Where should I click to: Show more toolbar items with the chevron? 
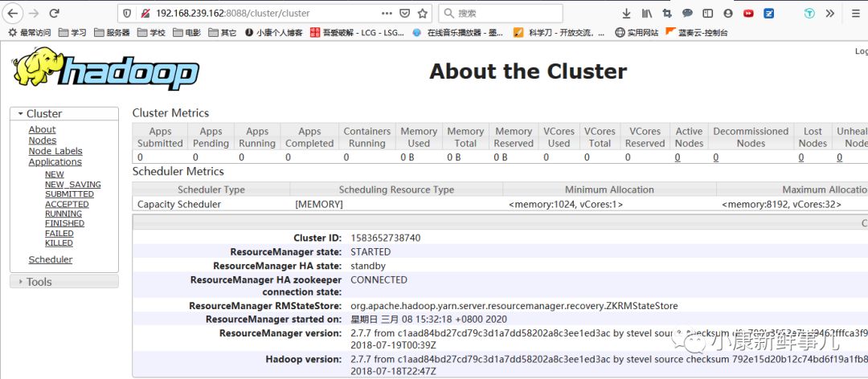click(x=829, y=14)
